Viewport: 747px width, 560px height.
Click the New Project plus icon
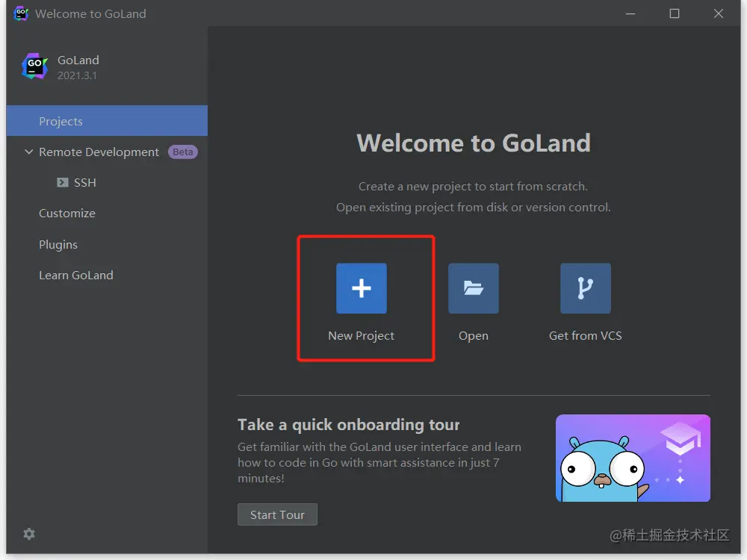coord(361,288)
